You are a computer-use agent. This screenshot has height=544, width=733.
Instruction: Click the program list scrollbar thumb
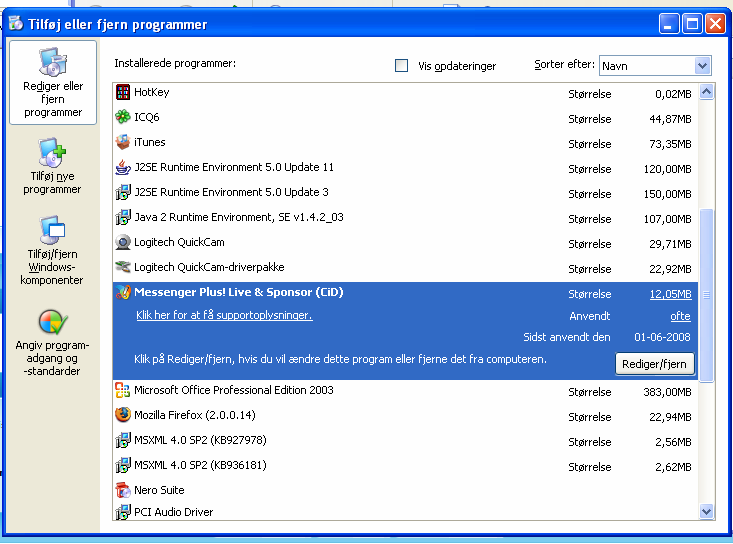coord(706,295)
